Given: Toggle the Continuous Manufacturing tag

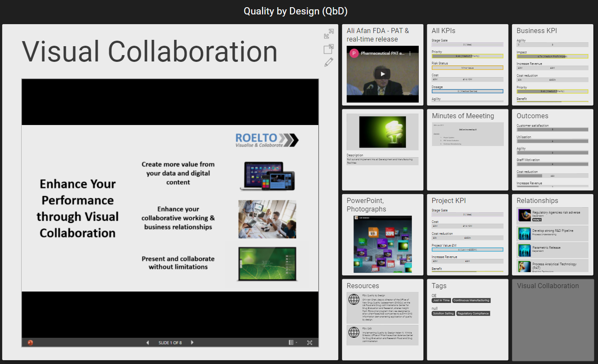Looking at the screenshot, I should 471,300.
